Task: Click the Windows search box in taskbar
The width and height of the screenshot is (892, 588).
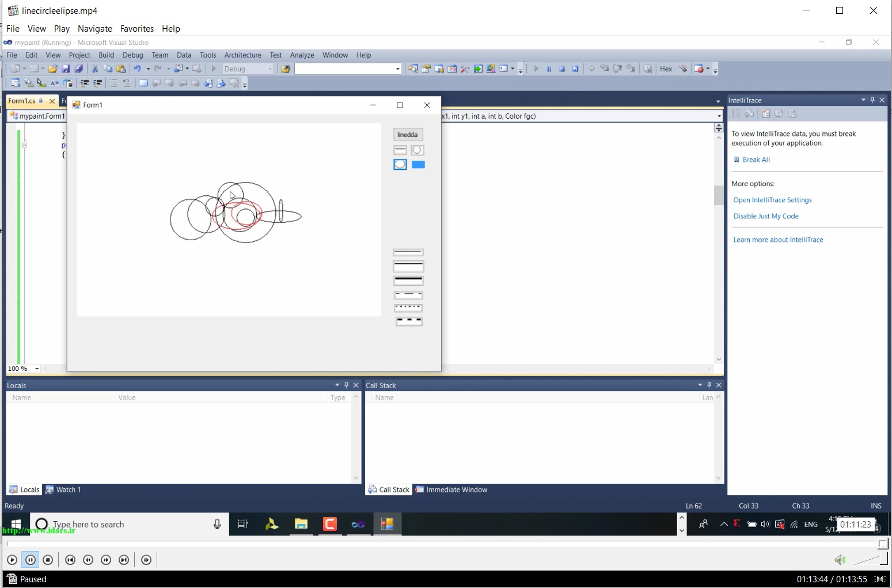Action: (x=130, y=524)
